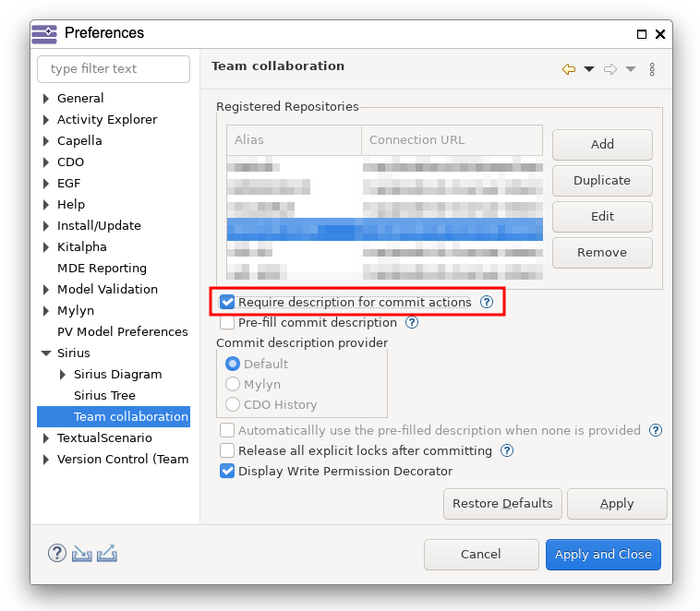Click the Restore Defaults button
The image size is (700, 611).
pos(502,503)
